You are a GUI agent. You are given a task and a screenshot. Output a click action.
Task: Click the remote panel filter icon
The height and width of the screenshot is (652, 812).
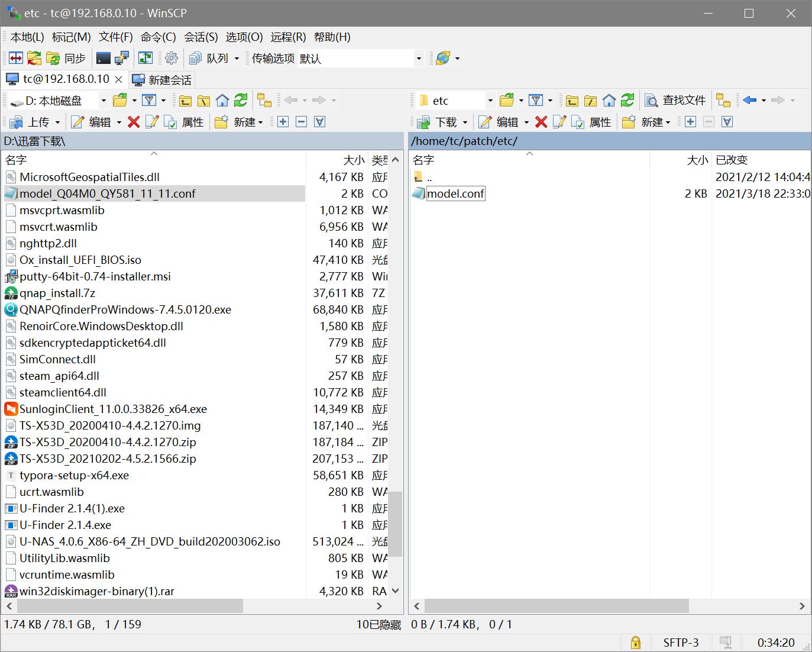(536, 101)
